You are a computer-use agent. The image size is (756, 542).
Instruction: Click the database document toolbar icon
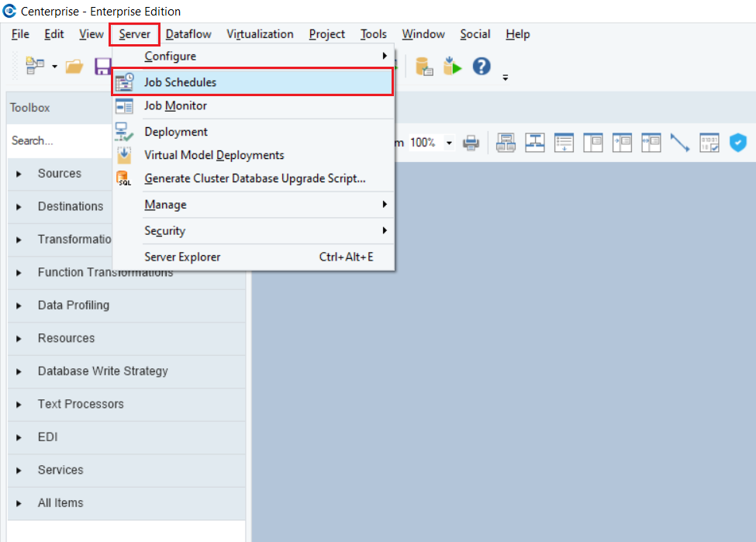coord(424,67)
